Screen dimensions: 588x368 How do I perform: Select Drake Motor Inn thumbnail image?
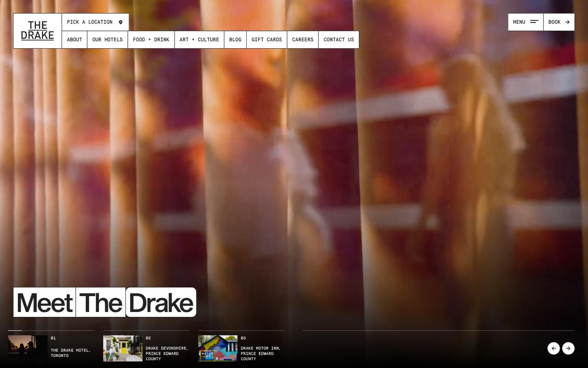point(218,348)
